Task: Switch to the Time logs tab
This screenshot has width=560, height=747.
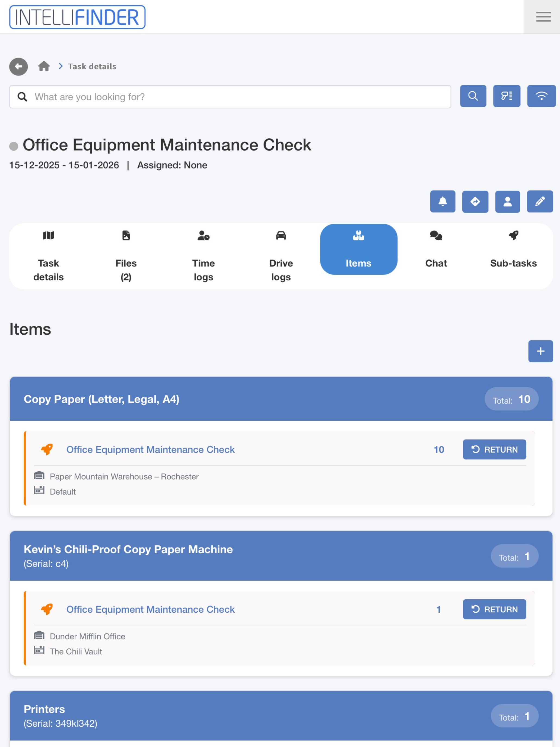Action: [x=203, y=256]
